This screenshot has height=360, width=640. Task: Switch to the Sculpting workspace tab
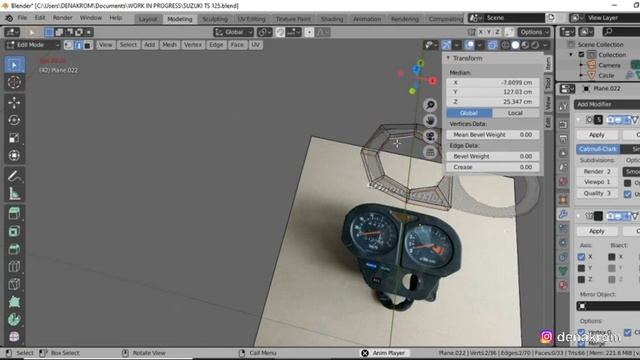tap(215, 19)
